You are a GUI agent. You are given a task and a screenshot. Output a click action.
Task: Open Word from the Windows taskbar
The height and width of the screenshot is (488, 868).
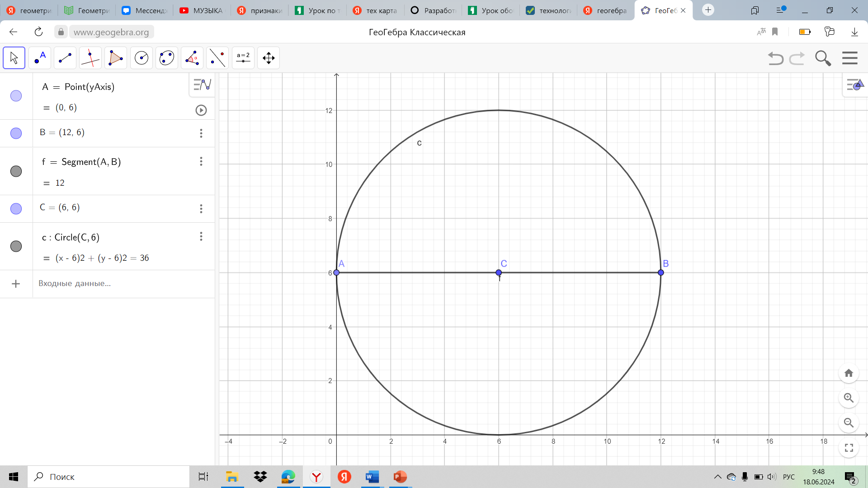[372, 477]
